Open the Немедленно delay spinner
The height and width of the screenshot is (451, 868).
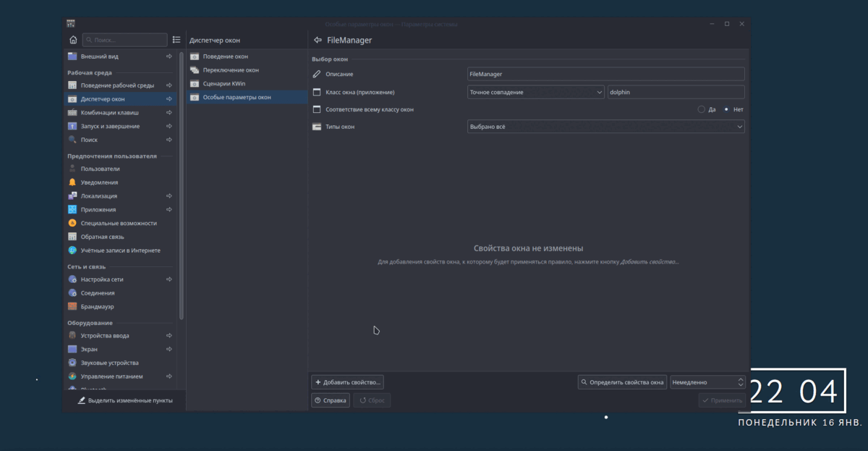[x=707, y=382]
